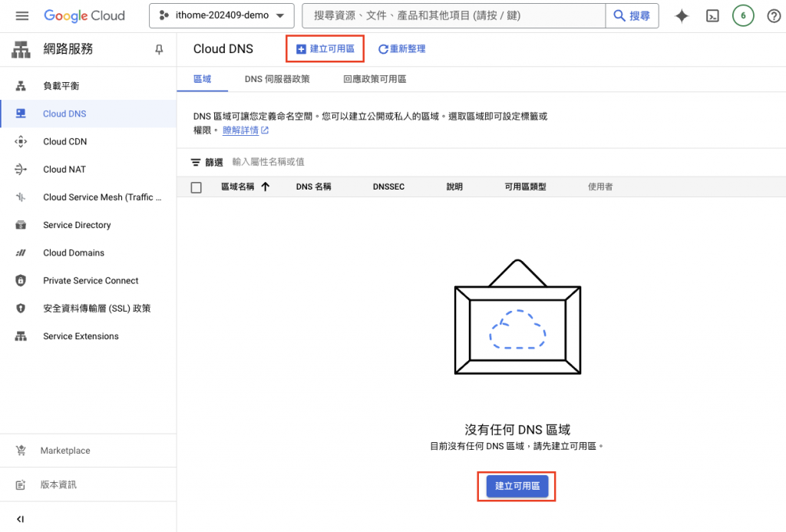Click the 版本資訊 release notes icon
The width and height of the screenshot is (786, 532).
click(21, 485)
